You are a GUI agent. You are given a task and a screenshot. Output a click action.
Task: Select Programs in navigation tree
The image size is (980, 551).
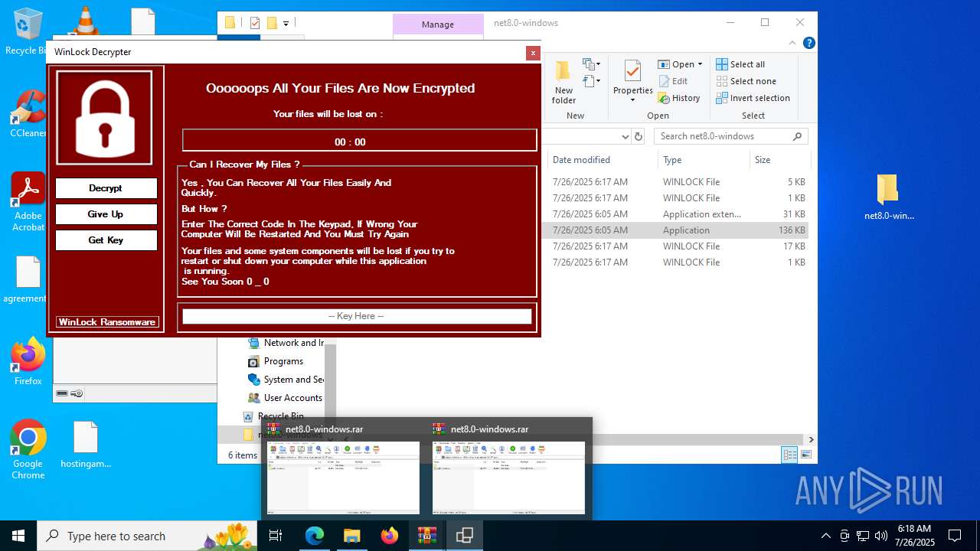coord(276,361)
